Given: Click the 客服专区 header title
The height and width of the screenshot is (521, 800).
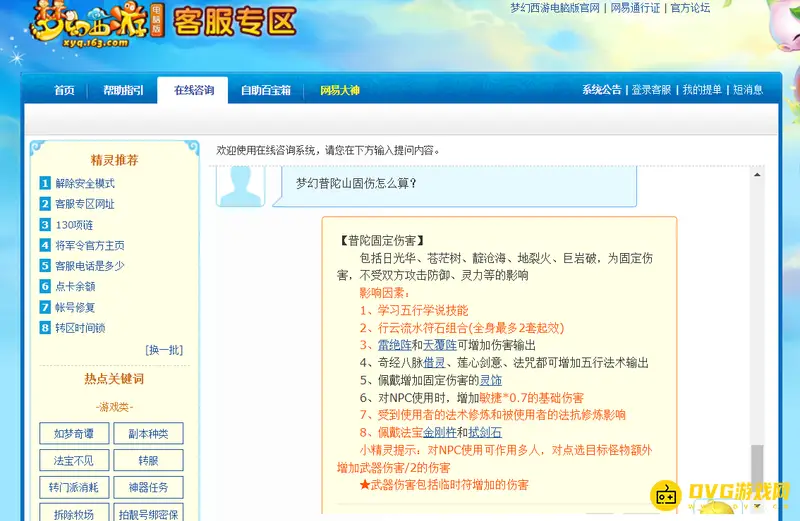Looking at the screenshot, I should point(235,22).
